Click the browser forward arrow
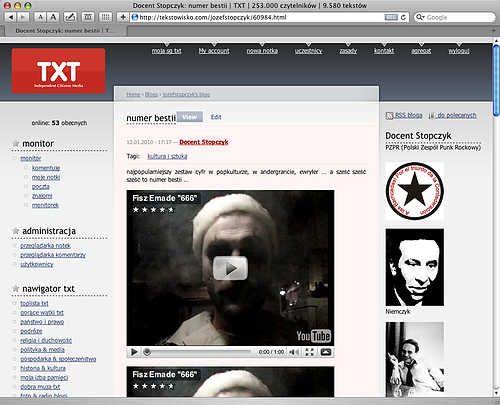The width and height of the screenshot is (500, 405). [x=23, y=17]
